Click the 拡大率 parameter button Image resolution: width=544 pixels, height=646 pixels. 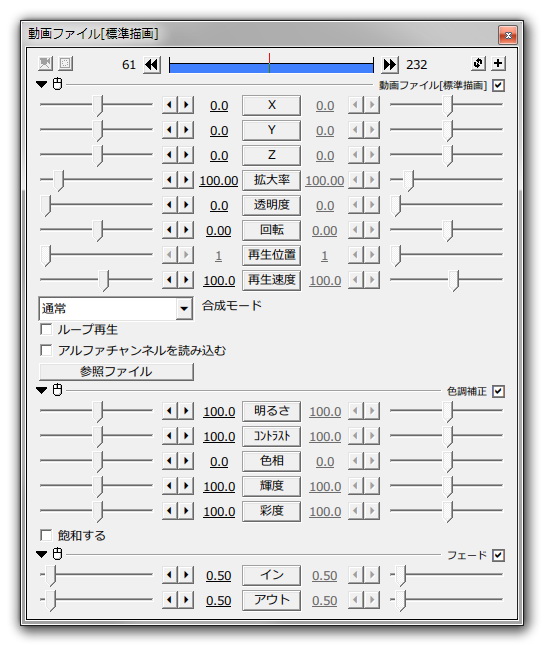[x=271, y=180]
